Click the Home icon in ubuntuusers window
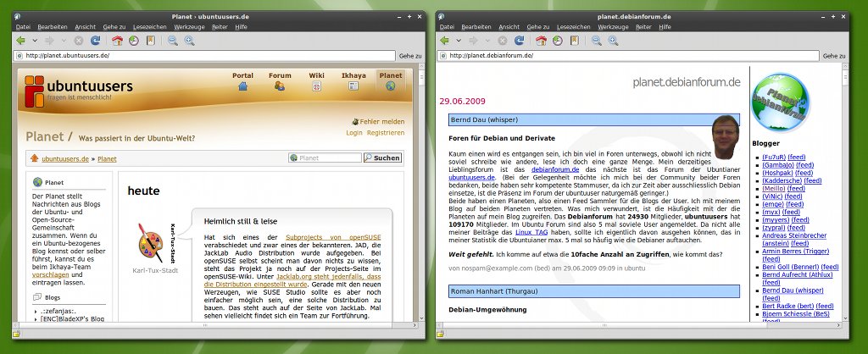 click(x=117, y=41)
